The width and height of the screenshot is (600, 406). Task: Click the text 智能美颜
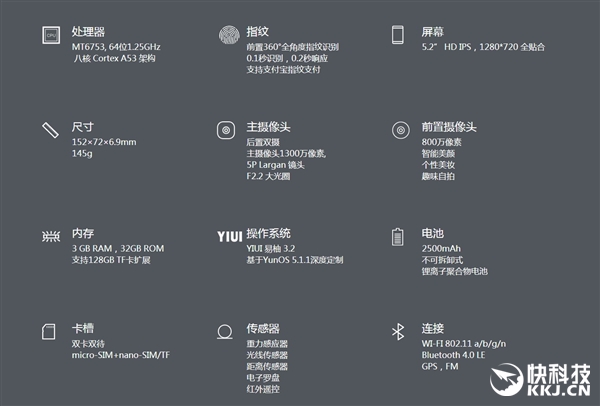click(x=438, y=153)
